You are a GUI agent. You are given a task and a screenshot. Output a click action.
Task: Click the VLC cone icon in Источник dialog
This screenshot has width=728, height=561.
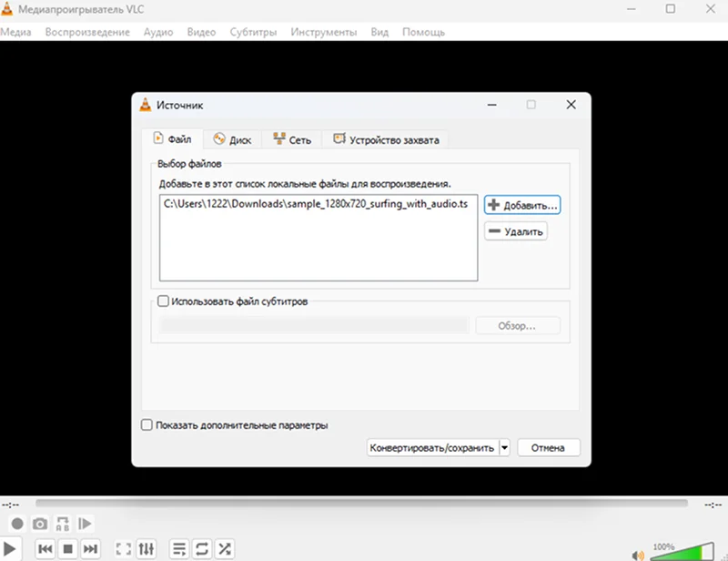(146, 105)
